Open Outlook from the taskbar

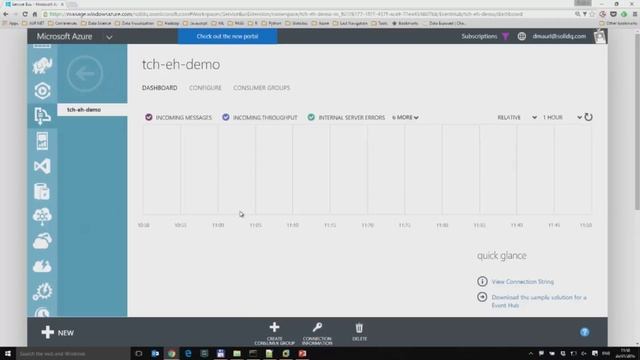155,353
